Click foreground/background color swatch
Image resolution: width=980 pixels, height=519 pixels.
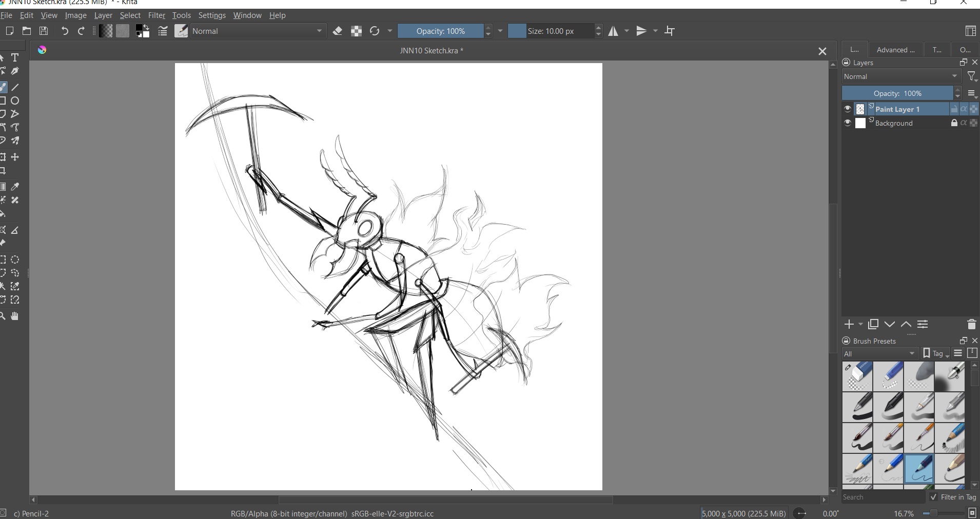143,31
